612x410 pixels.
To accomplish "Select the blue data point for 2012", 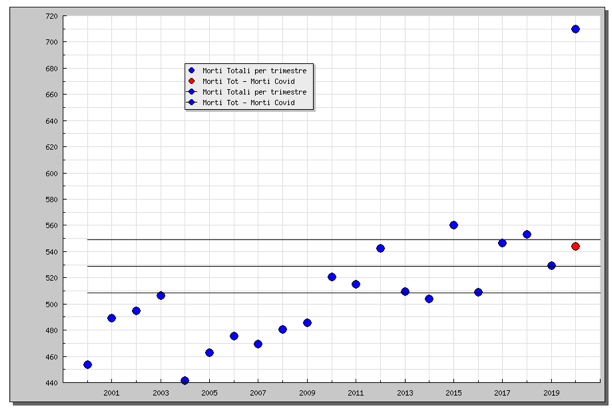I will point(380,248).
